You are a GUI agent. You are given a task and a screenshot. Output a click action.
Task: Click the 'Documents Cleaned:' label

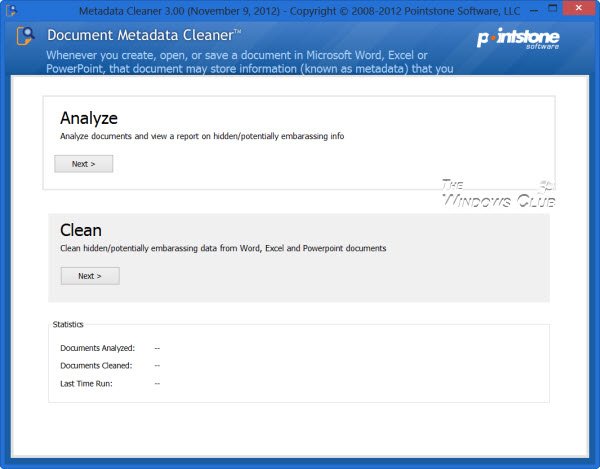[96, 366]
